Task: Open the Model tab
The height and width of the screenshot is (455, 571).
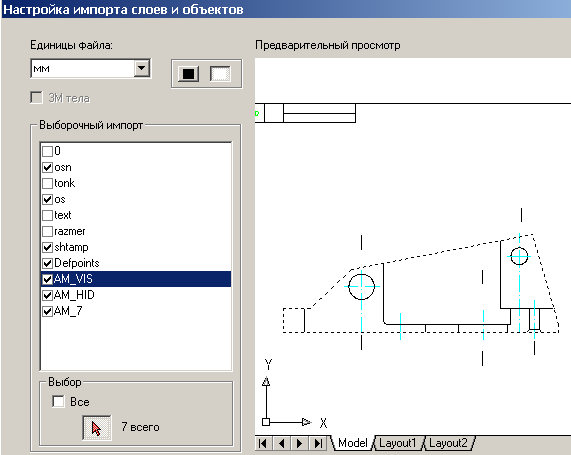Action: pyautogui.click(x=353, y=443)
